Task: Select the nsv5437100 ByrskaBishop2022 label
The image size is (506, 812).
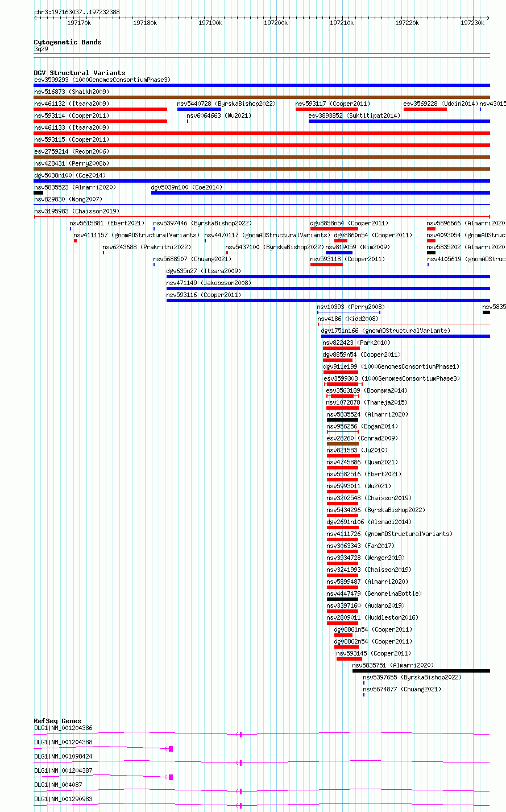Action: coord(275,247)
